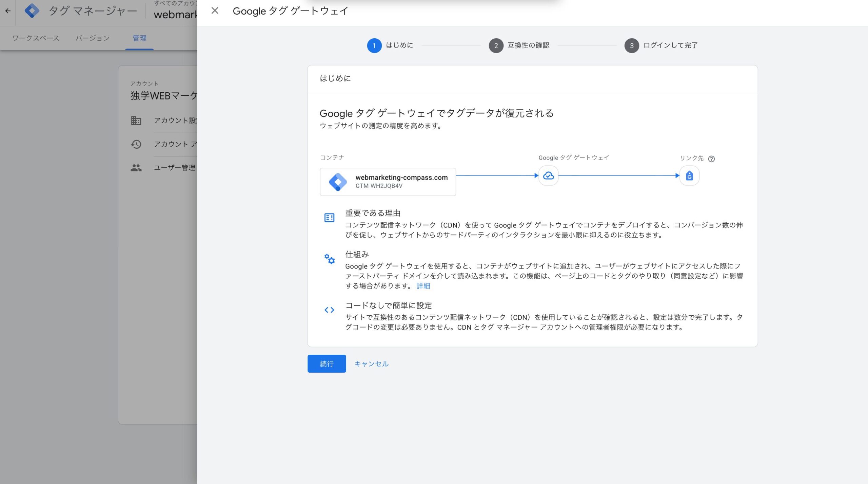Click the GTM-WH2JQB4V container ID text
This screenshot has height=484, width=868.
click(379, 186)
